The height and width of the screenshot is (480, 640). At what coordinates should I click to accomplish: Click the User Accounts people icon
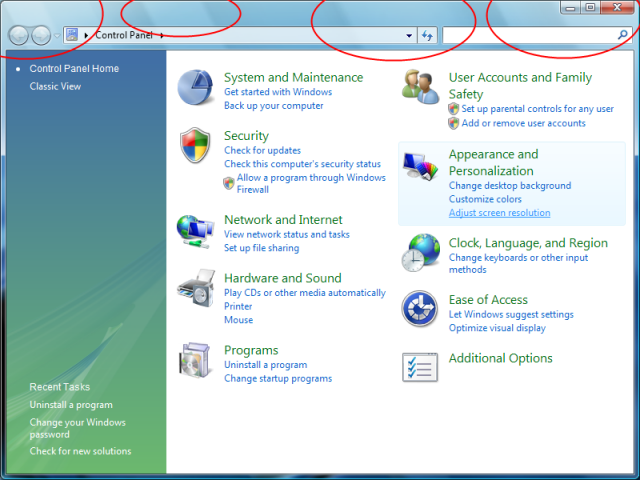(x=420, y=87)
